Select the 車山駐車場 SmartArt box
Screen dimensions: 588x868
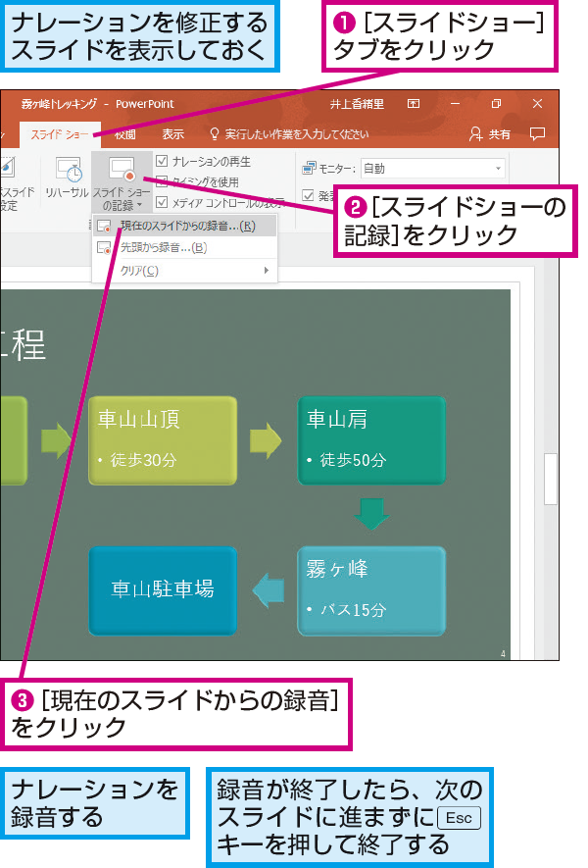coord(163,590)
